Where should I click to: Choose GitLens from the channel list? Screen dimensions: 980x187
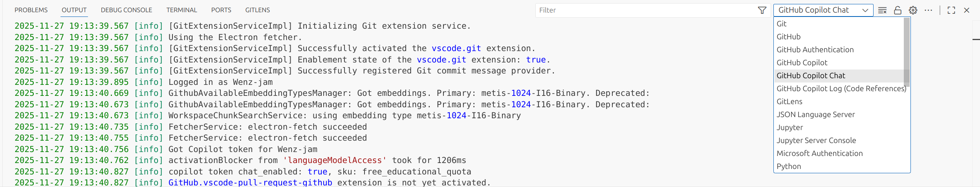point(789,101)
